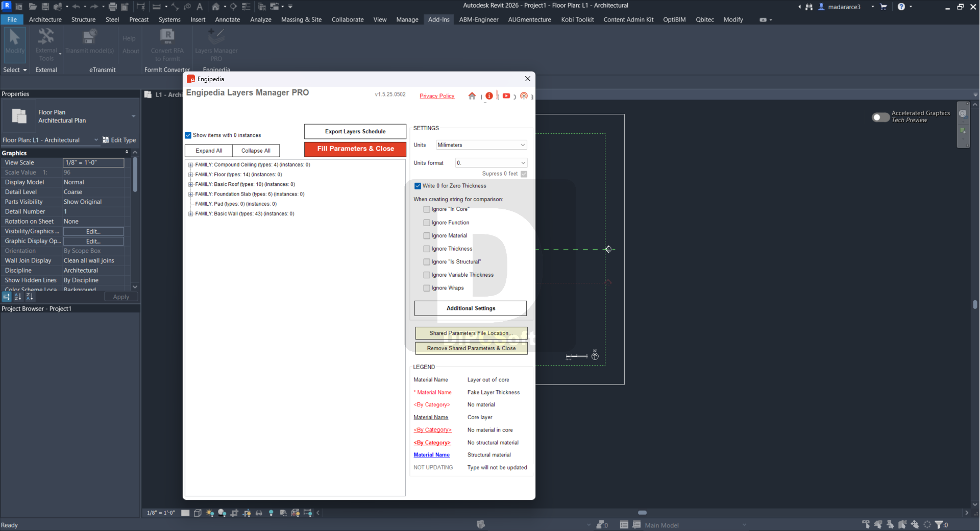Click the Detail Level square icon in view bar
The image size is (980, 531).
[185, 513]
